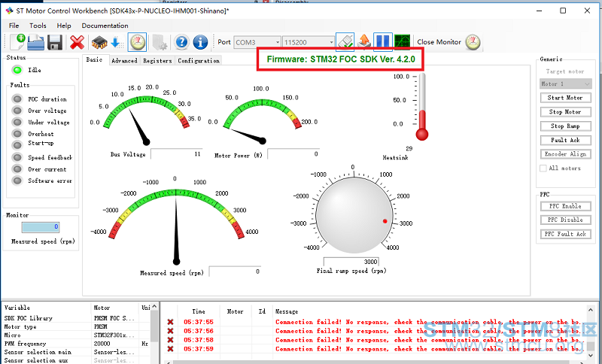Click the FOC duration fault indicator

pyautogui.click(x=17, y=99)
